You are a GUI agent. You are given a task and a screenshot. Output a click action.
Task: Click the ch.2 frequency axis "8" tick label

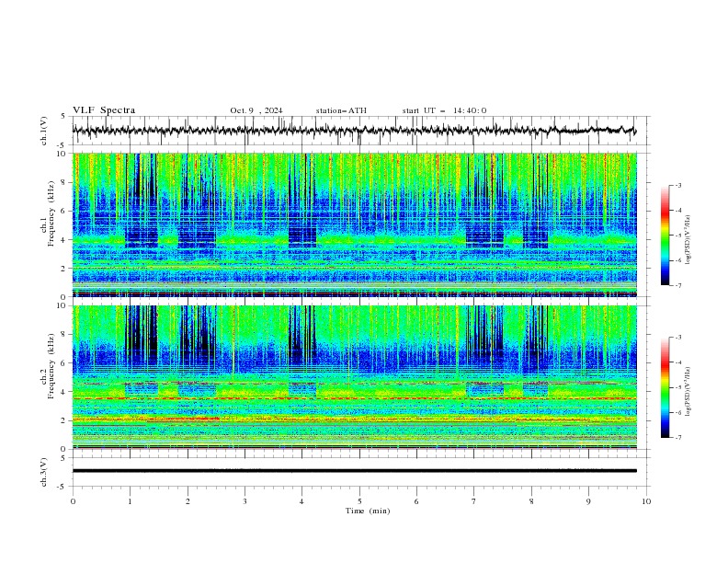(x=63, y=335)
